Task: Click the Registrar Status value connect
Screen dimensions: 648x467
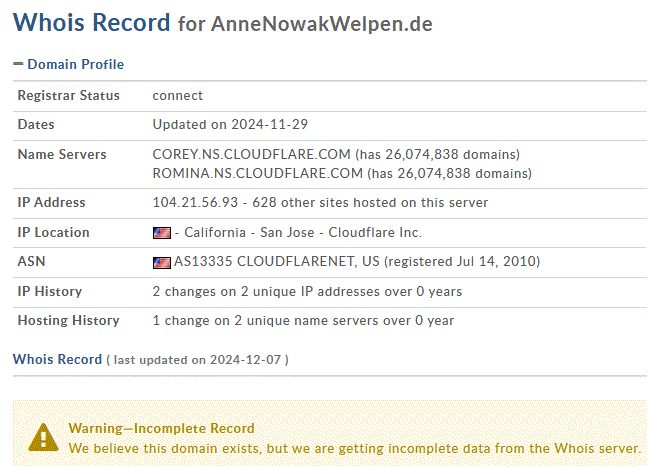Action: click(177, 96)
